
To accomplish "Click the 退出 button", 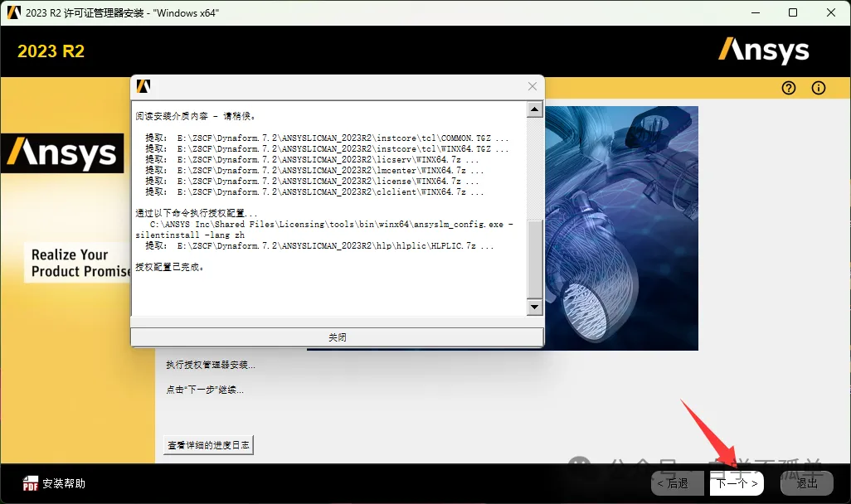I will [x=806, y=482].
